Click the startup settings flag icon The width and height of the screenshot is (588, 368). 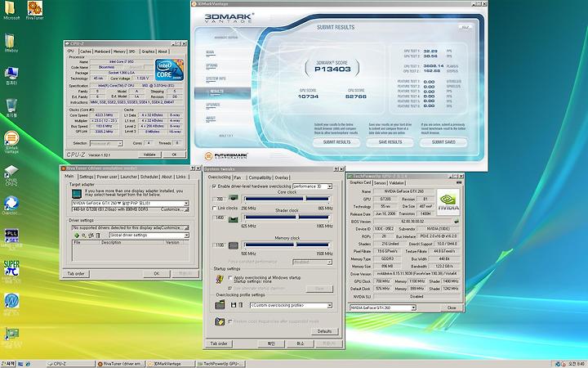[220, 279]
